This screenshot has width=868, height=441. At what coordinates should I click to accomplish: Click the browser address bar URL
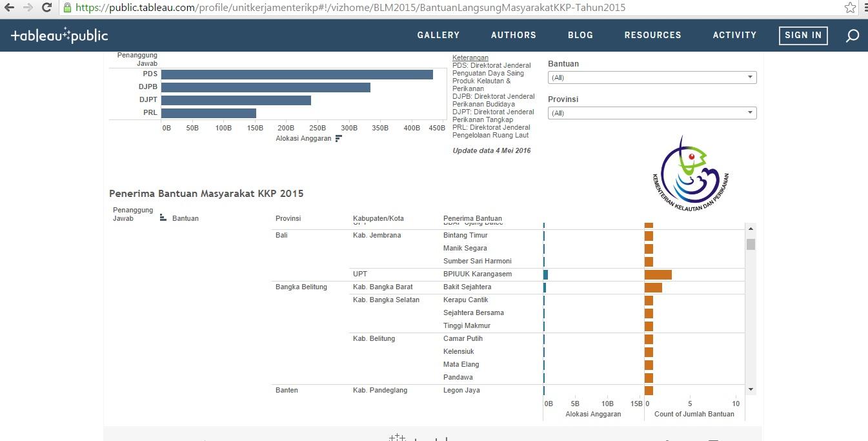(348, 8)
